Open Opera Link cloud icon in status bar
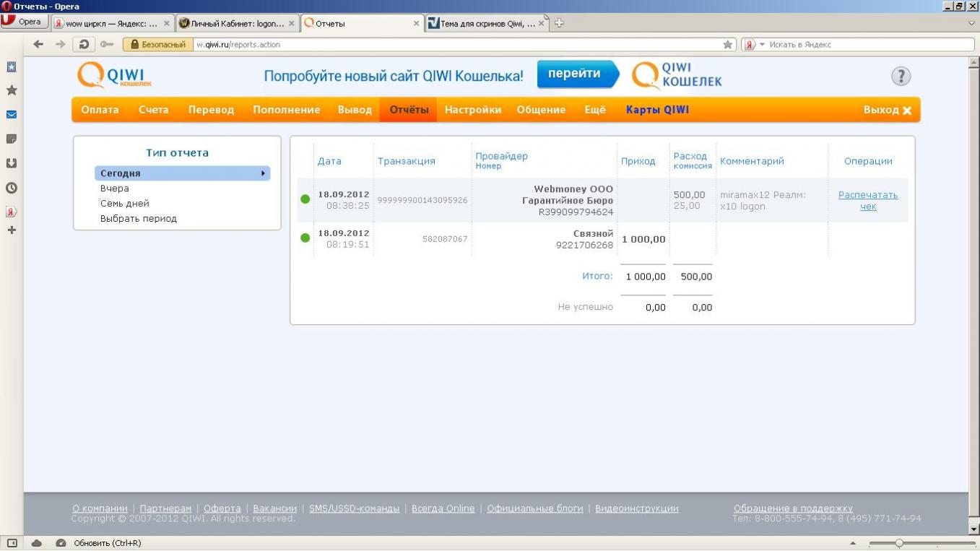The width and height of the screenshot is (980, 551). click(37, 543)
